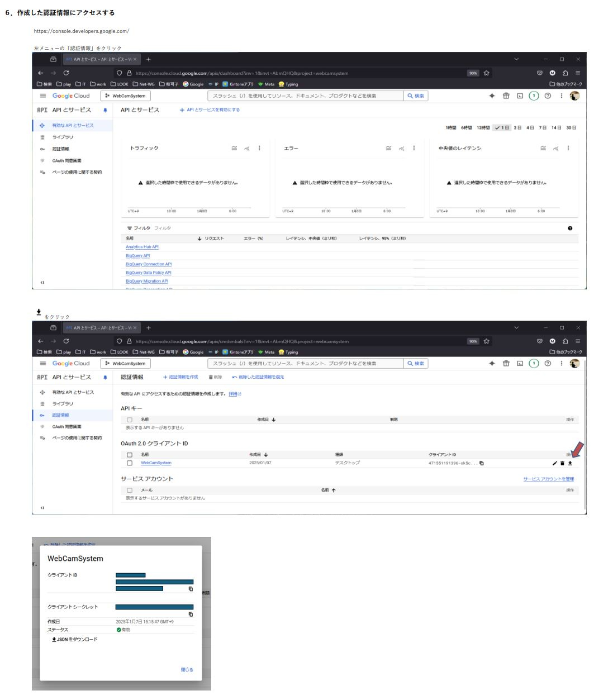The image size is (594, 700).
Task: Select the 30日 time range
Action: pos(571,128)
